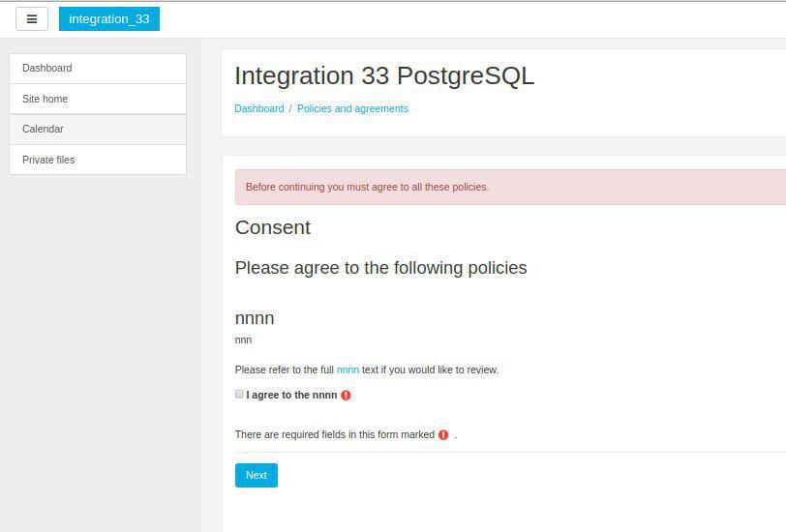
Task: Click the nnn policy summary text
Action: 243,340
